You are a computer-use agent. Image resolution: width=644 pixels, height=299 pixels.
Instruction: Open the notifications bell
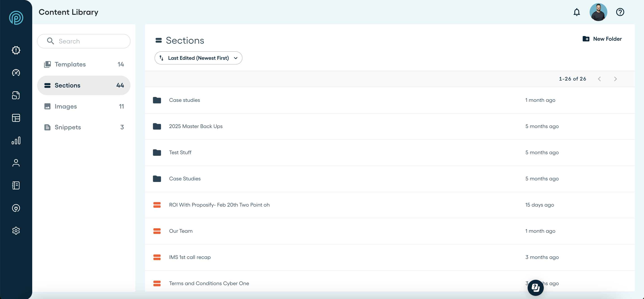click(576, 12)
